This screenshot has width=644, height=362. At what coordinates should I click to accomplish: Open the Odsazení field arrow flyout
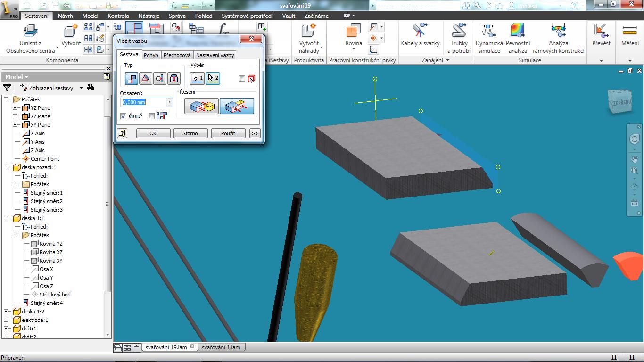[170, 102]
